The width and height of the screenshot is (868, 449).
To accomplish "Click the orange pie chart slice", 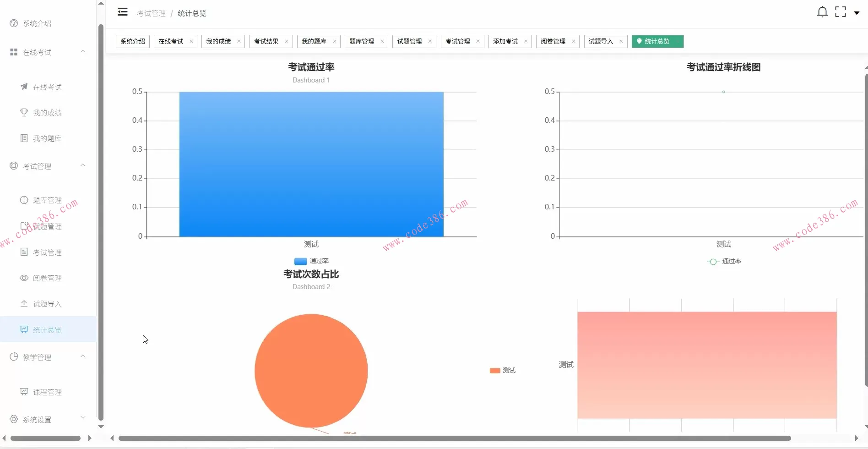I will pyautogui.click(x=311, y=370).
